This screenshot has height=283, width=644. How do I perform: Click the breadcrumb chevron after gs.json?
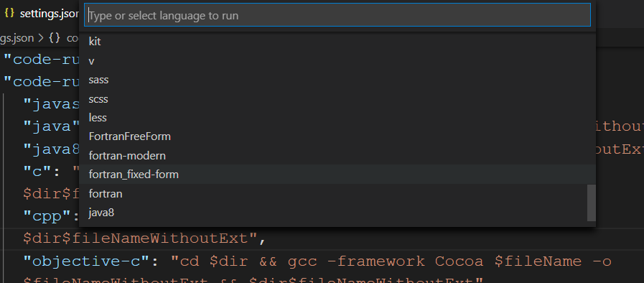(41, 38)
